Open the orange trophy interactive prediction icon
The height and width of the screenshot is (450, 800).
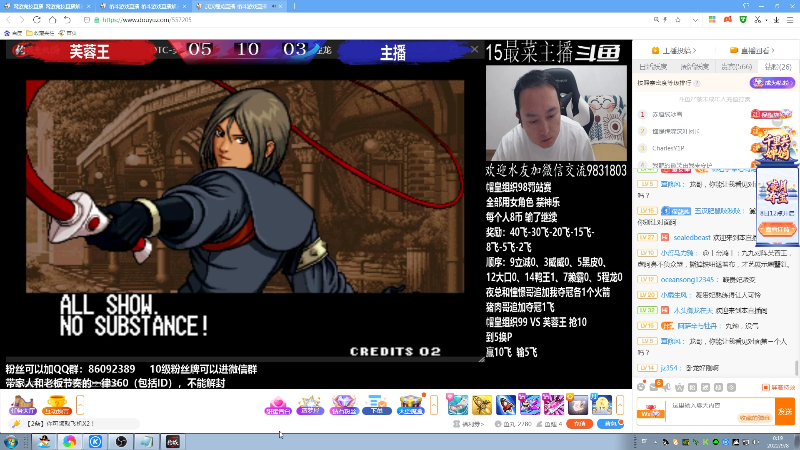[x=57, y=405]
